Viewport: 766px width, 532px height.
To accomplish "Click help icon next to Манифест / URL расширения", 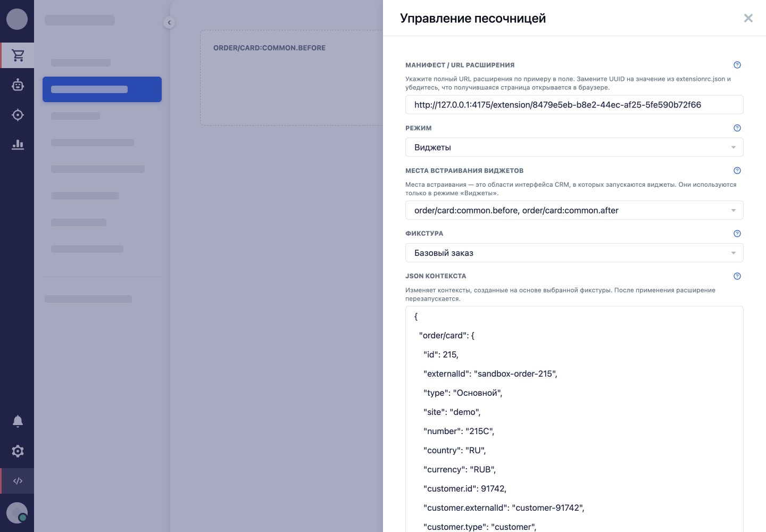I will 737,65.
